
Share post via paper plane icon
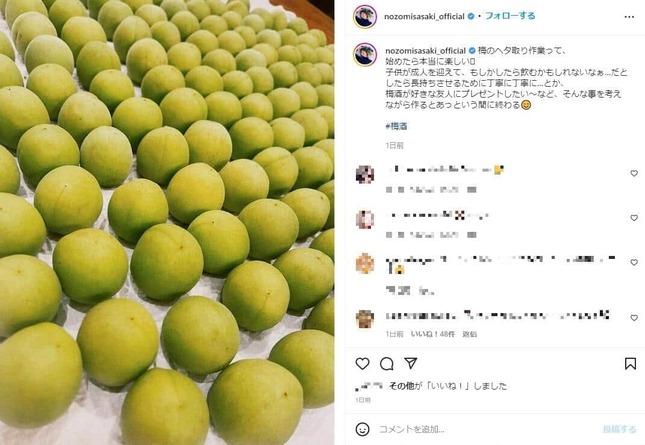click(x=411, y=363)
